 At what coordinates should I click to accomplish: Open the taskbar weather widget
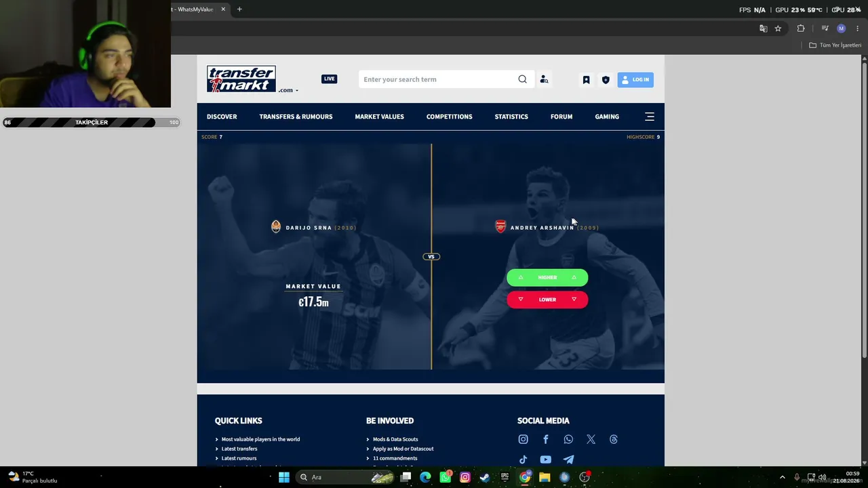33,477
